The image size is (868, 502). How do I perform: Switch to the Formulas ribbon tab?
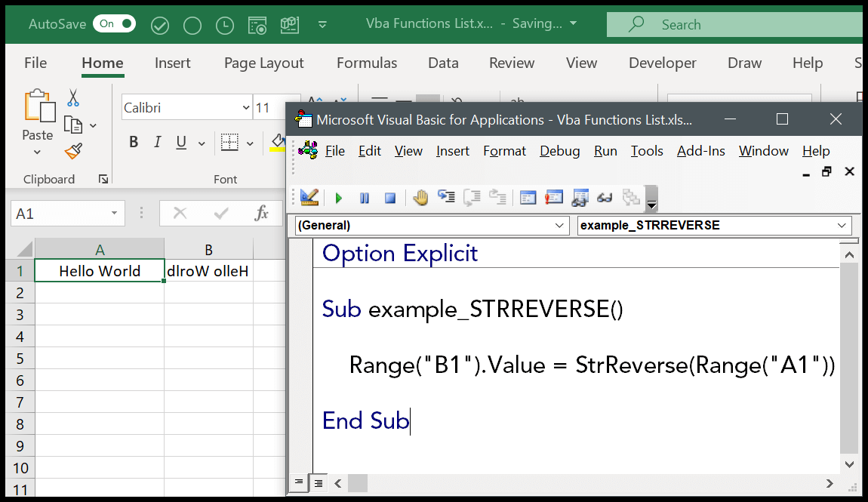click(x=367, y=63)
